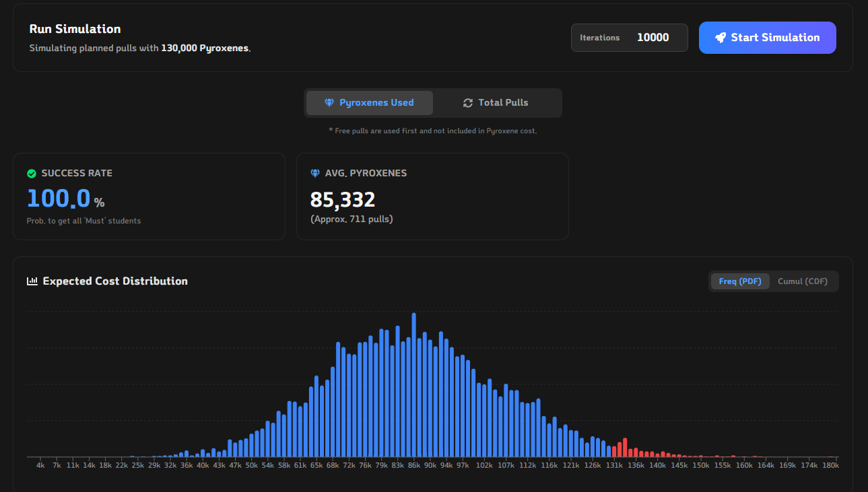Click the tallest blue bar at 86k

[413, 385]
